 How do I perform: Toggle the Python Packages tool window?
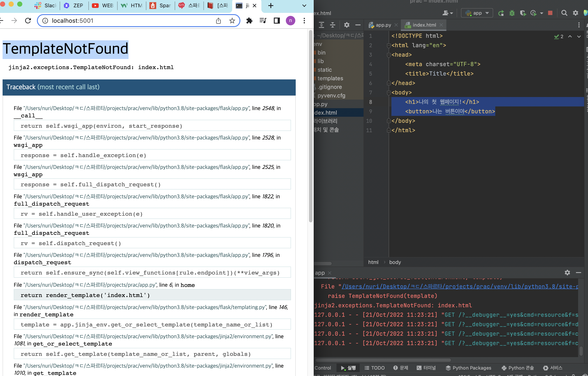(468, 368)
